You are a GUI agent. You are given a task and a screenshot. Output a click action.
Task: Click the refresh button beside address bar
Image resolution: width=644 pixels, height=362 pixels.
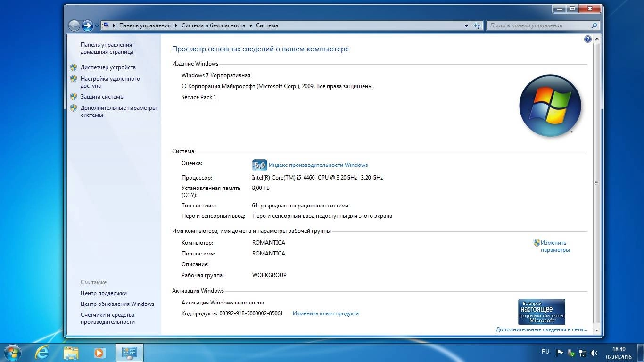tap(477, 25)
